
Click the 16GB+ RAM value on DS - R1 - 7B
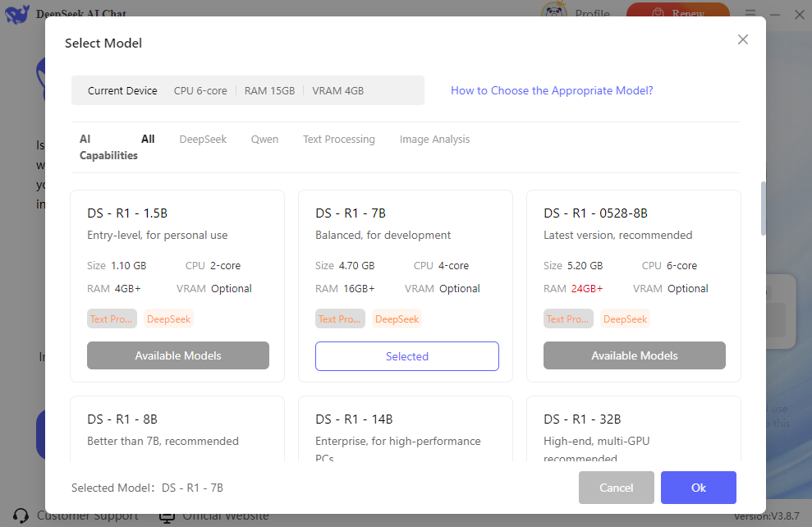[x=359, y=289]
